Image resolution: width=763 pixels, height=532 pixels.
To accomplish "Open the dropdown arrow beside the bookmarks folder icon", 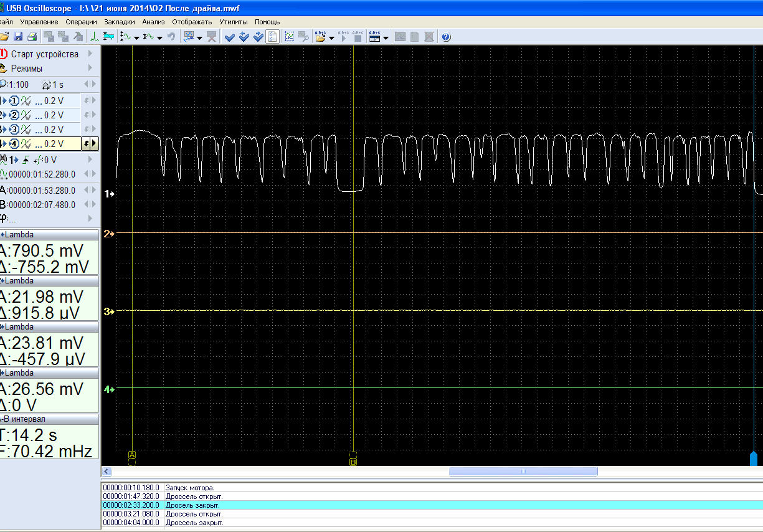I will (331, 38).
